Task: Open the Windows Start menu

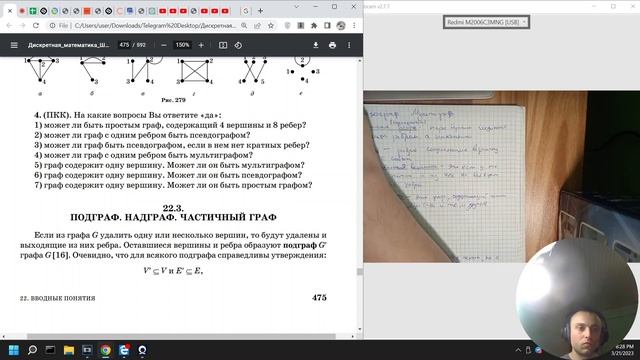Action: [x=14, y=350]
